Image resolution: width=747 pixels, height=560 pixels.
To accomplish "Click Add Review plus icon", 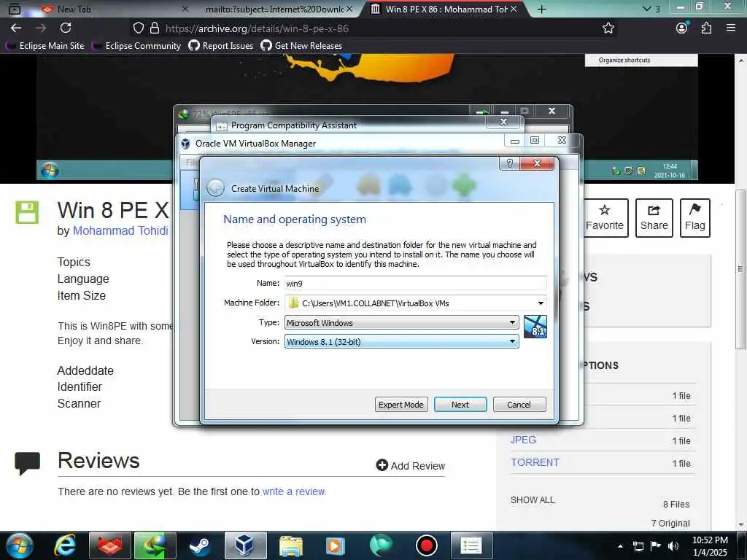I will (x=382, y=465).
